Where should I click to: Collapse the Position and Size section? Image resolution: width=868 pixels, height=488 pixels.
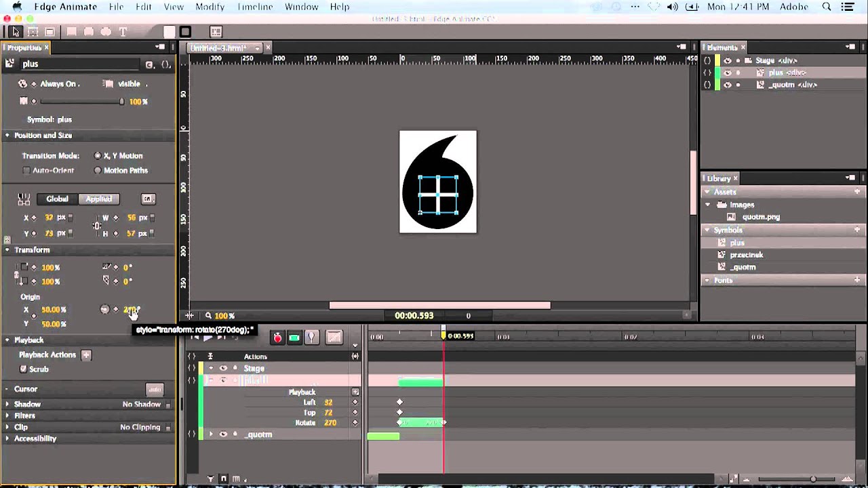pos(7,136)
